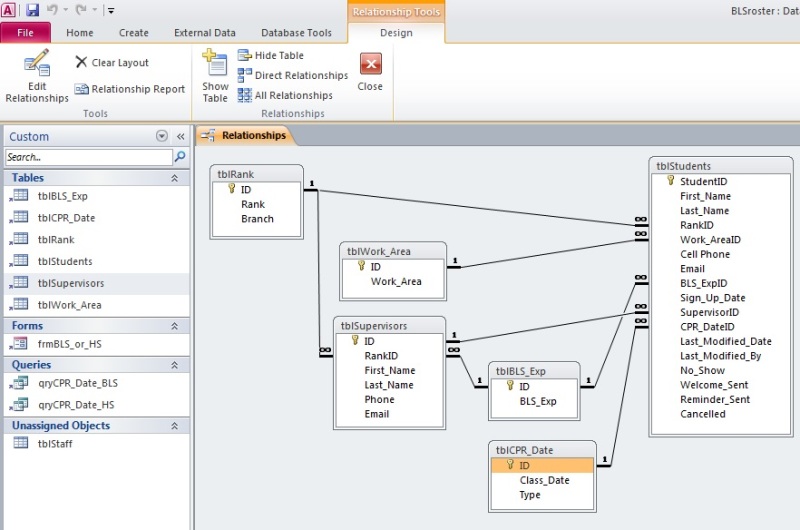
Task: Collapse the navigation pane with the double chevron
Action: tap(181, 136)
